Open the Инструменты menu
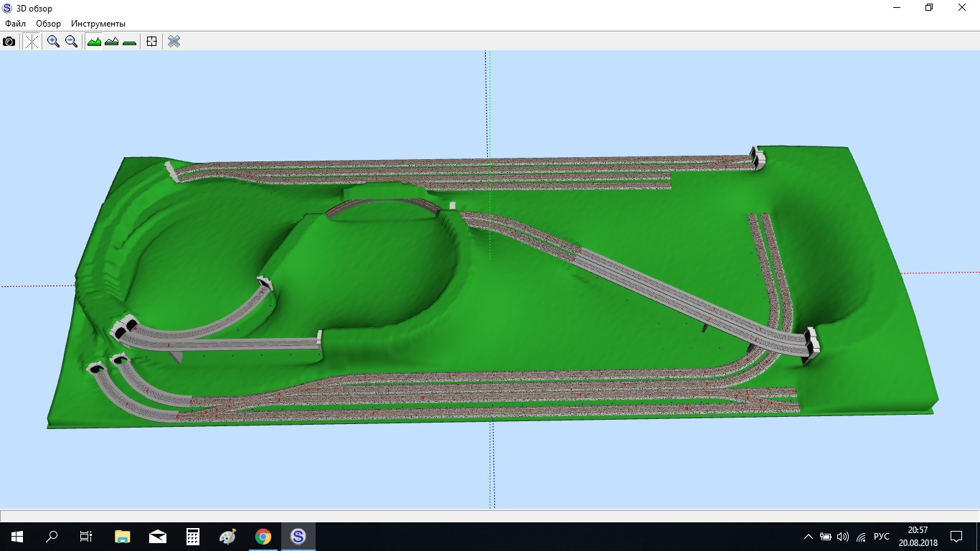The width and height of the screenshot is (980, 551). (98, 24)
